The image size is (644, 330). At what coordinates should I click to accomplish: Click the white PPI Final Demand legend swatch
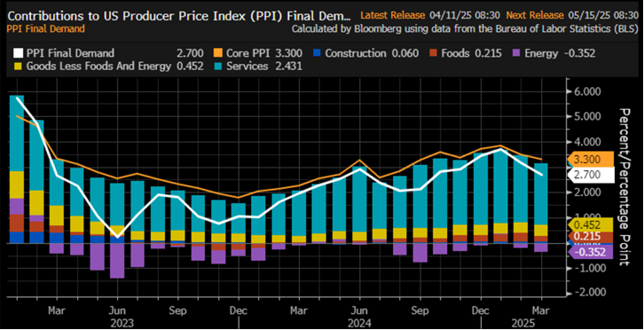tap(18, 53)
